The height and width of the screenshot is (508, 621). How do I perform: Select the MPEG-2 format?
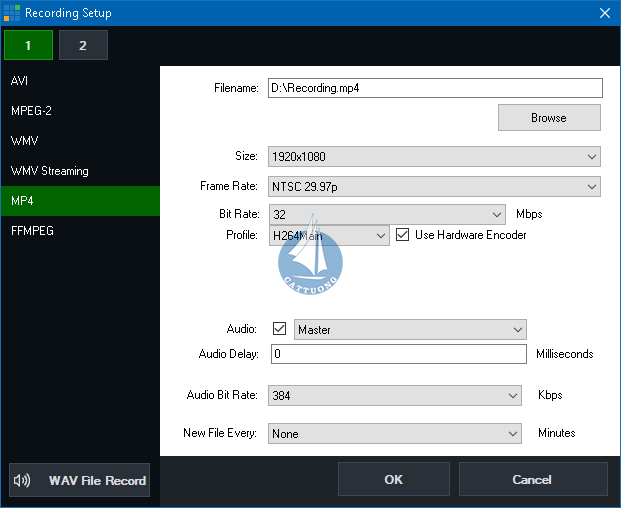[x=80, y=111]
